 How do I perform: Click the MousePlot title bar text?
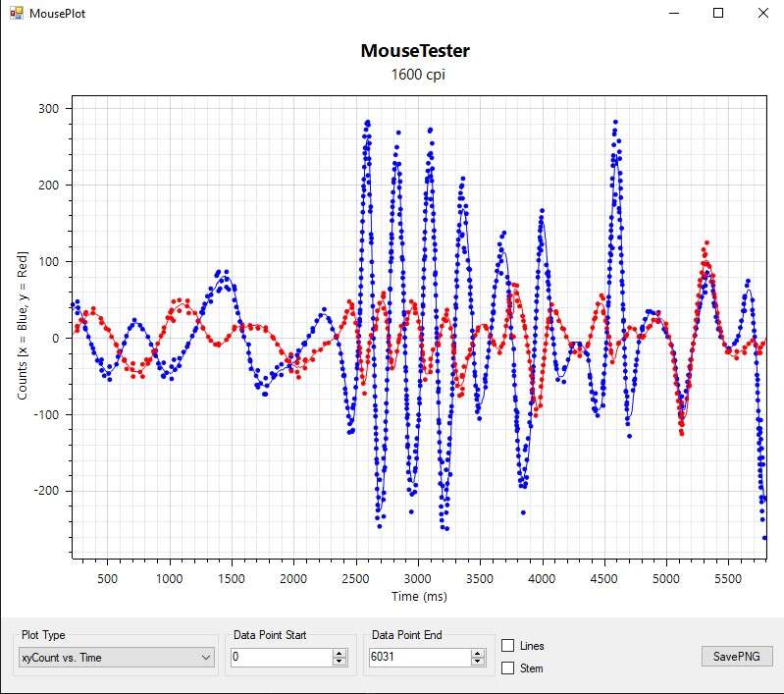coord(57,15)
